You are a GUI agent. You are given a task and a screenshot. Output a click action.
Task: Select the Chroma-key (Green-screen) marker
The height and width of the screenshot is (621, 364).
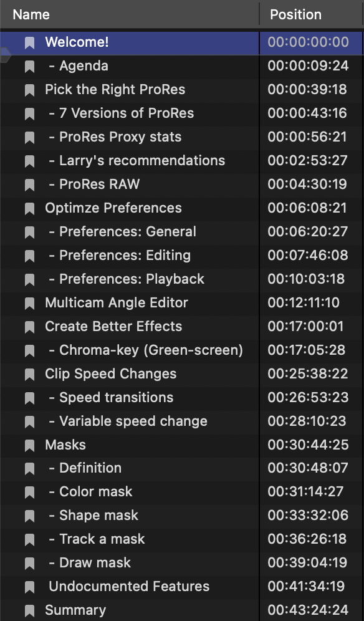click(x=182, y=350)
